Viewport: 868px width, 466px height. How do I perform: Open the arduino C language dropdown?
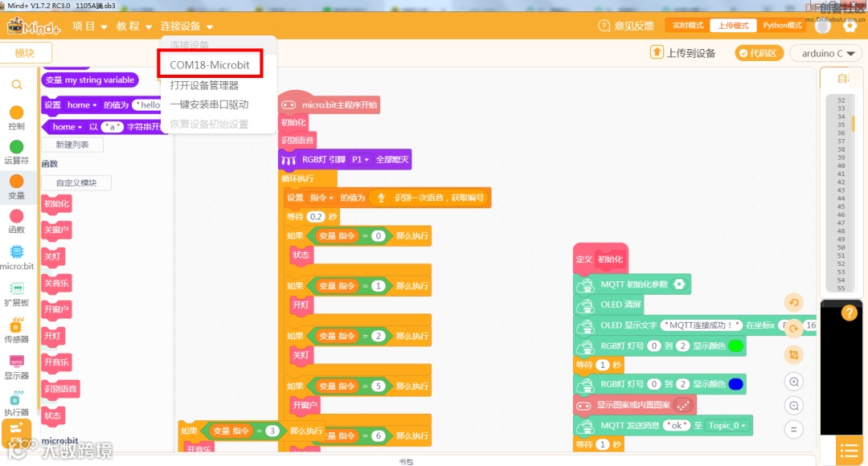pyautogui.click(x=828, y=53)
